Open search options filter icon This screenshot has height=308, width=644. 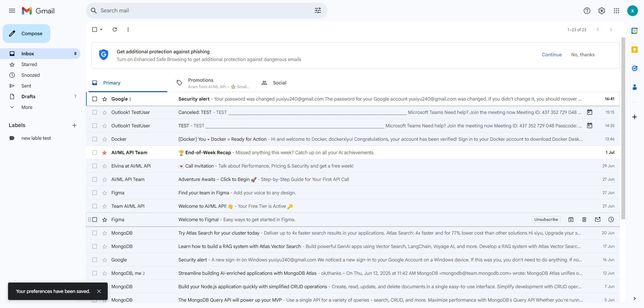pyautogui.click(x=318, y=11)
